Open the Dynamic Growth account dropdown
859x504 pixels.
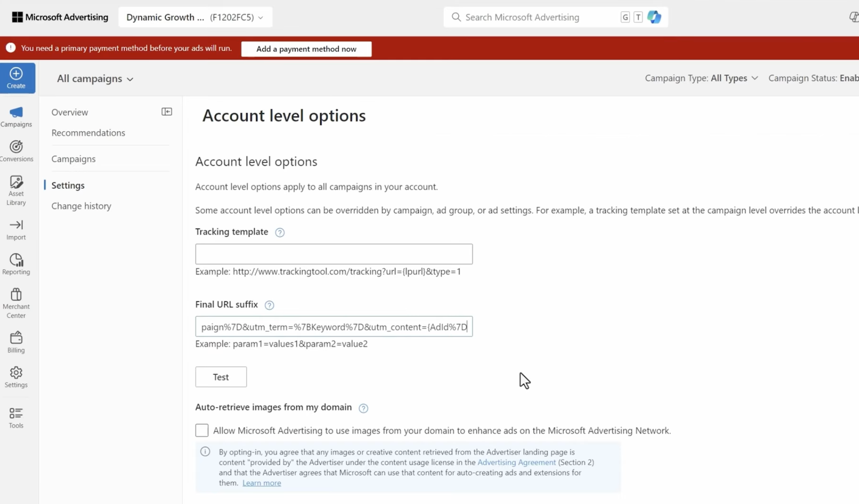[x=195, y=17]
